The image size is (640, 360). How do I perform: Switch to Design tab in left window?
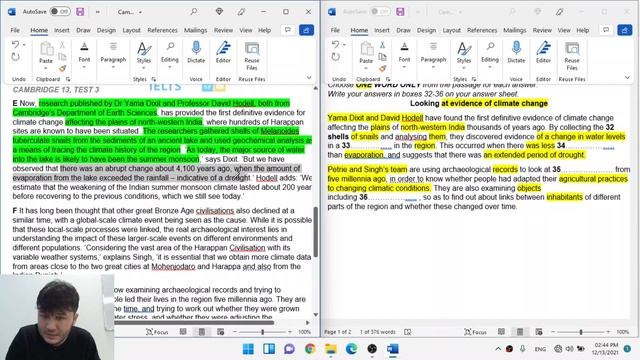click(106, 30)
